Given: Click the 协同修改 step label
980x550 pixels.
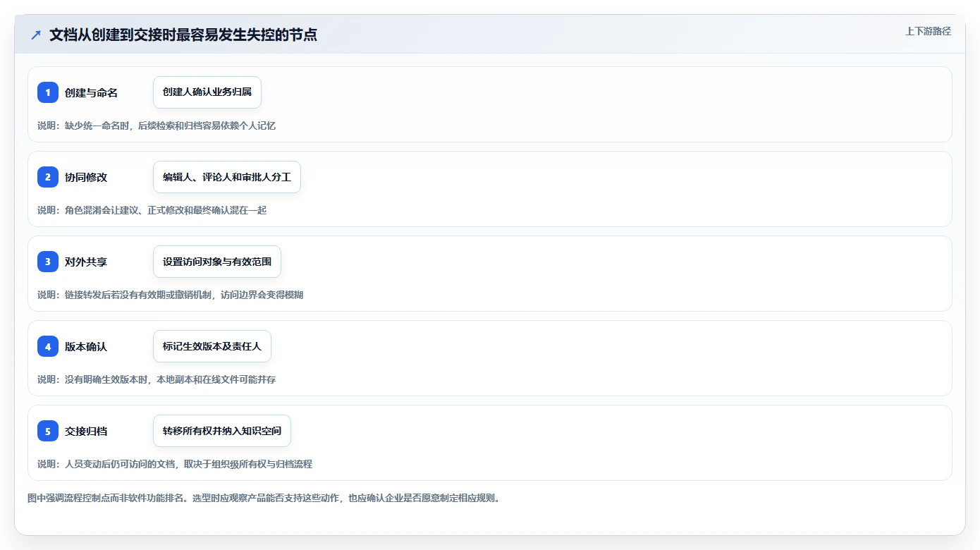Looking at the screenshot, I should coord(86,177).
